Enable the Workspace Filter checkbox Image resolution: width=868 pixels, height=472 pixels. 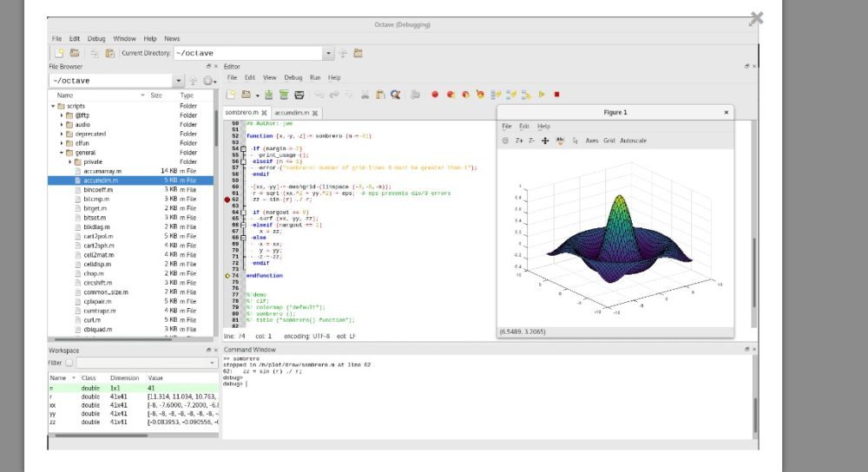pyautogui.click(x=69, y=363)
